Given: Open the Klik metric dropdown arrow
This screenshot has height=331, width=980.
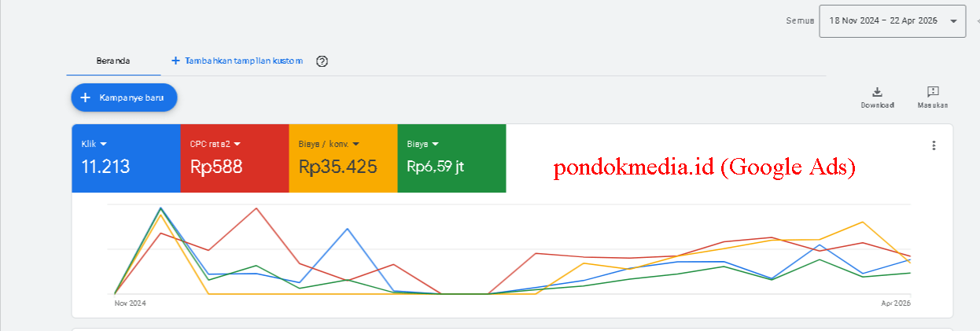Looking at the screenshot, I should (x=103, y=144).
